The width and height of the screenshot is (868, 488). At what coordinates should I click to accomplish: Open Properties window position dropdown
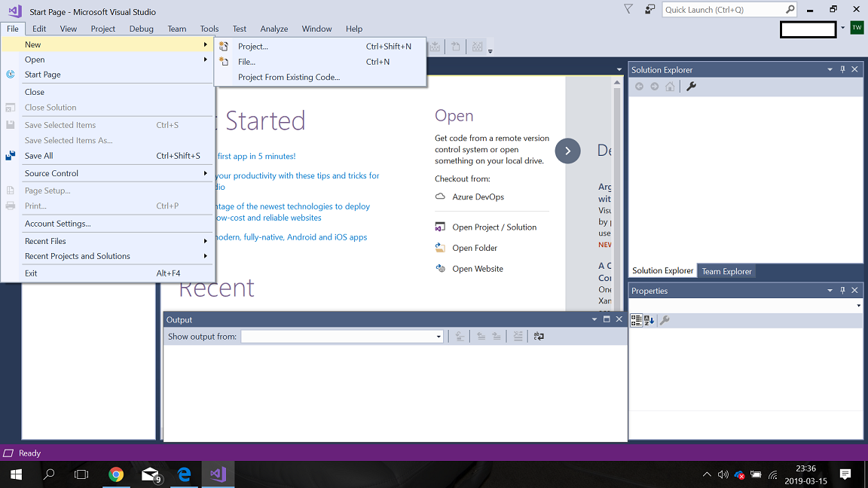(830, 291)
